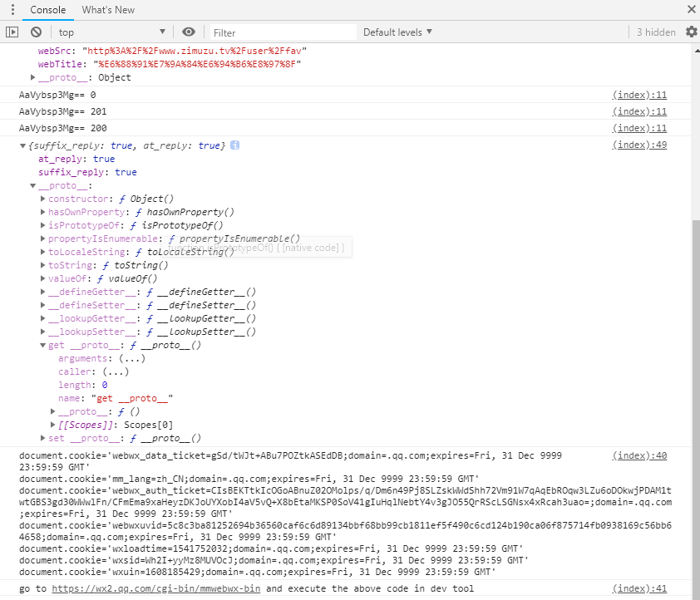The height and width of the screenshot is (600, 700).
Task: Expand the constructor: ƒ Object() property
Action: [x=43, y=199]
